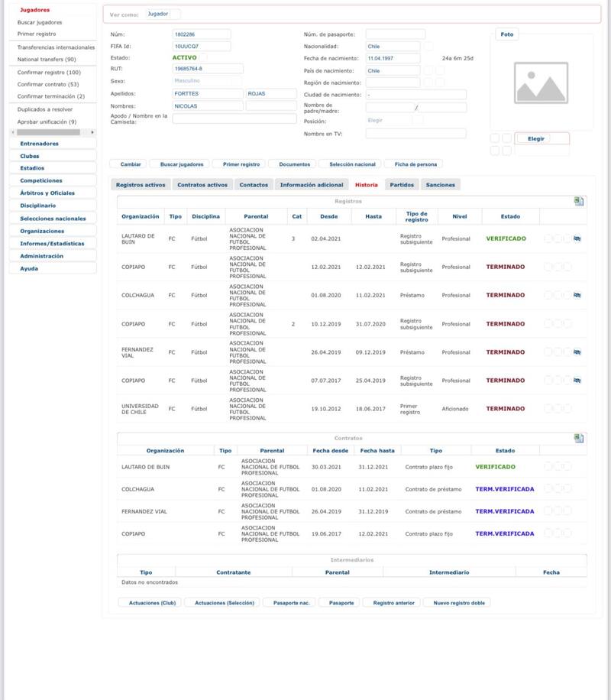Click the Documentos button
Viewport: 611px width, 700px height.
pyautogui.click(x=294, y=164)
